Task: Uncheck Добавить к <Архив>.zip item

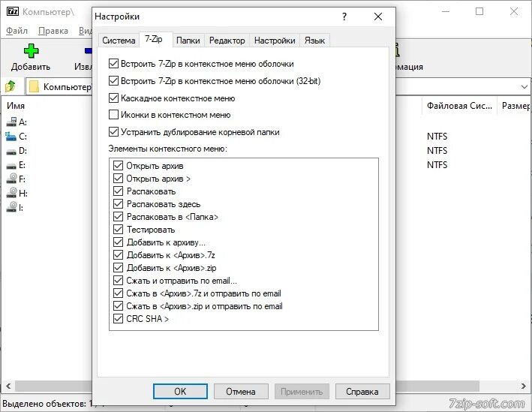Action: 118,268
